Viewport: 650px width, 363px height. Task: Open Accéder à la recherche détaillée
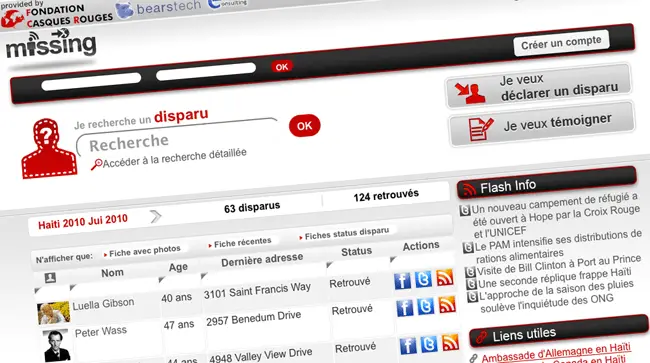[175, 159]
